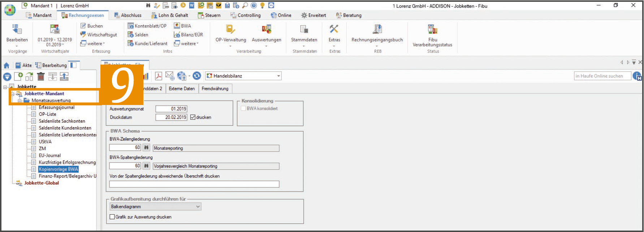Viewport: 644px width, 232px height.
Task: Click the yellow lightbulb icon in title bar
Action: coord(263,5)
